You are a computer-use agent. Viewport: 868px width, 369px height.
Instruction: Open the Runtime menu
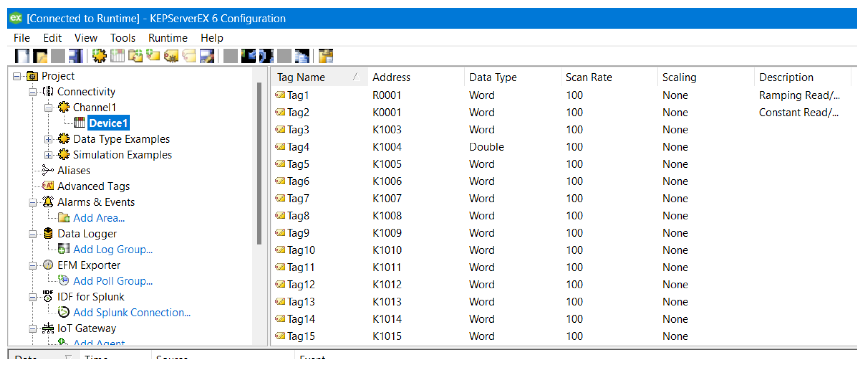point(168,38)
